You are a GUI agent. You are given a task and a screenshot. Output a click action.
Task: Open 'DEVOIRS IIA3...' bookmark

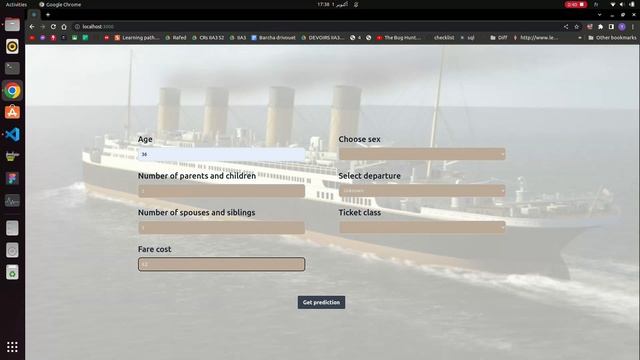[323, 38]
